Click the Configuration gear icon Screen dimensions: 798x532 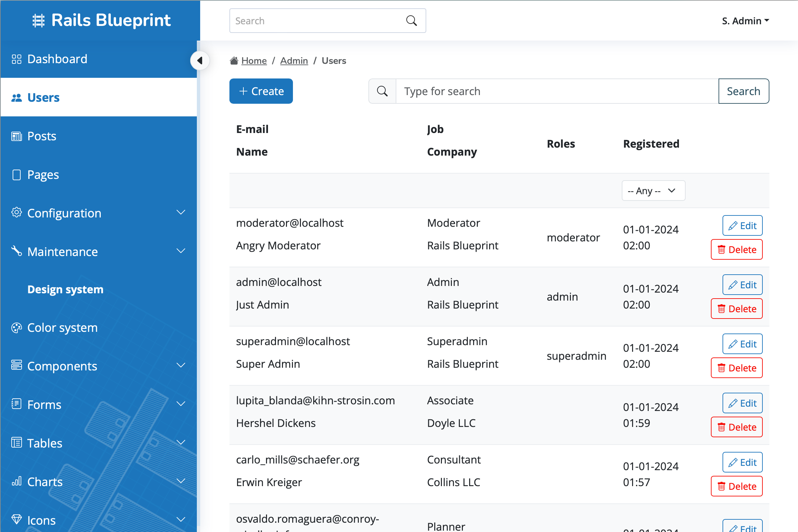point(16,213)
